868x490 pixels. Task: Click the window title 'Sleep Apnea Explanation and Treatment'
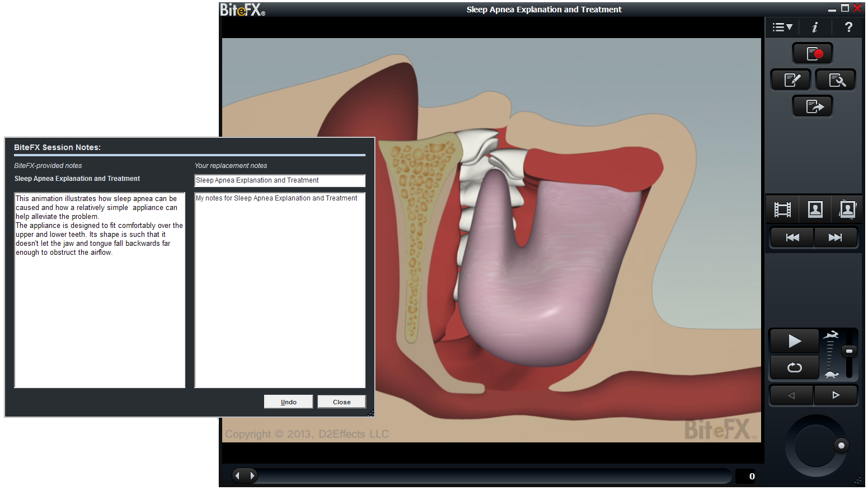(544, 10)
